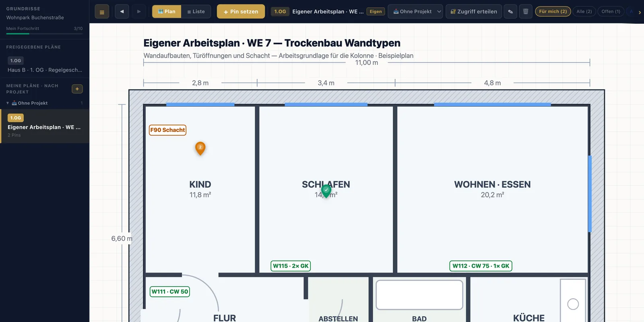Click the pencil rename icon in toolbar
The width and height of the screenshot is (644, 322).
coord(510,12)
